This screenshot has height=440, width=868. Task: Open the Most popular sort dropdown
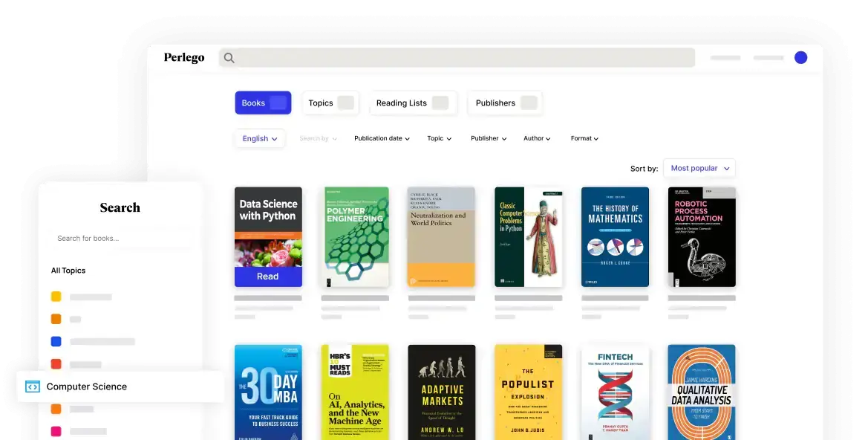point(699,169)
